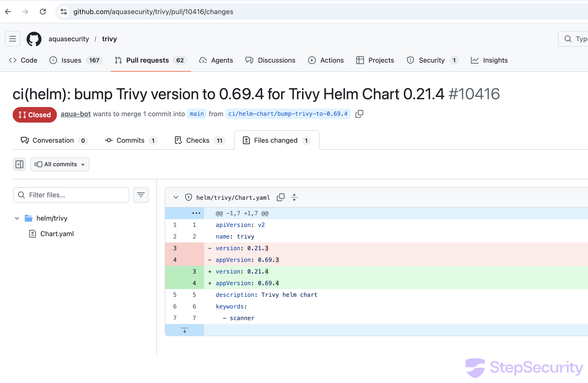Click the GitHub Octocat logo

(34, 39)
